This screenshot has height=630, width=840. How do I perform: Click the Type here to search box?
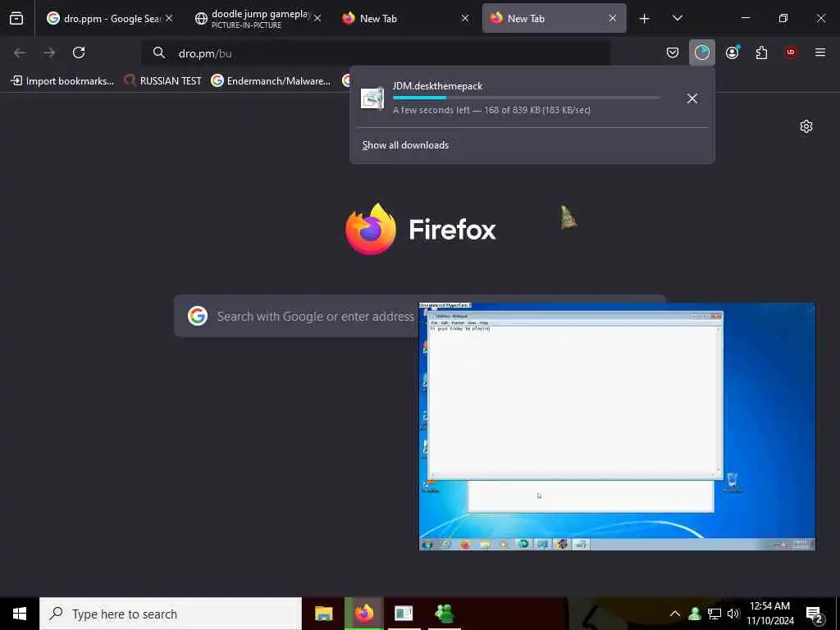[171, 614]
